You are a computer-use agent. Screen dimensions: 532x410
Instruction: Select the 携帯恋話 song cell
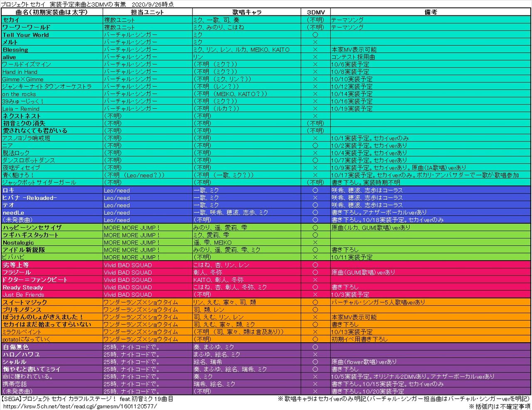(x=52, y=384)
